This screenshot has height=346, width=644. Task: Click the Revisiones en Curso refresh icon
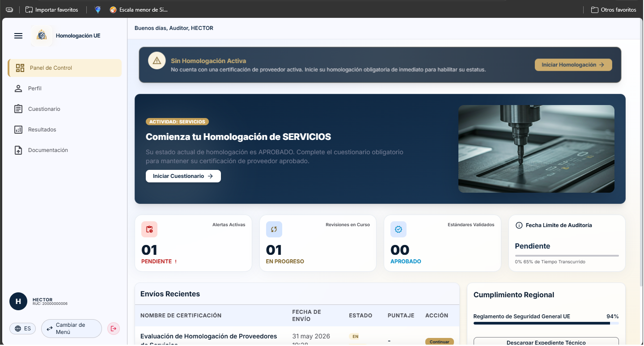pyautogui.click(x=274, y=229)
